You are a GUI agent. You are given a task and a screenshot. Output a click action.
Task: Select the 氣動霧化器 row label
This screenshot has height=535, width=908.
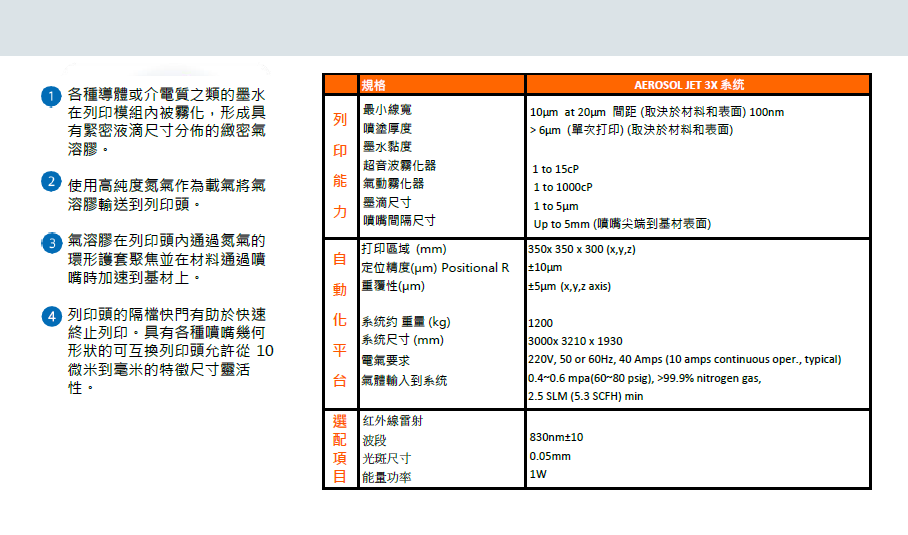[x=393, y=184]
